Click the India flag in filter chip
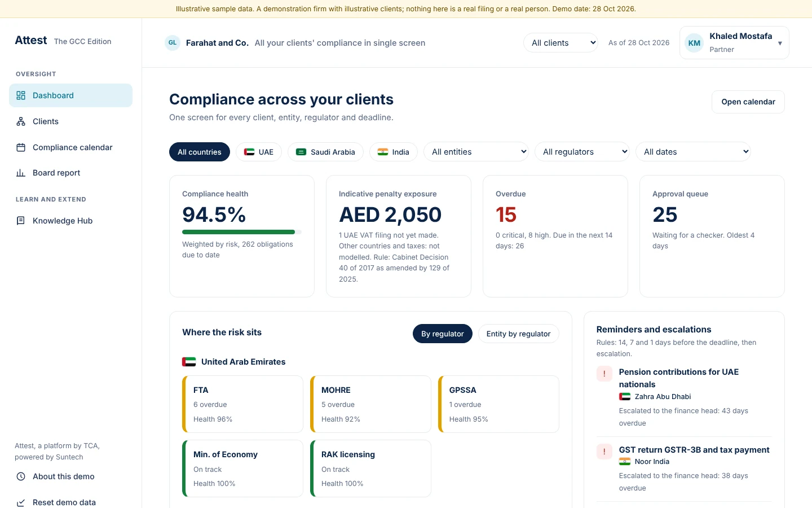The image size is (812, 508). point(383,152)
